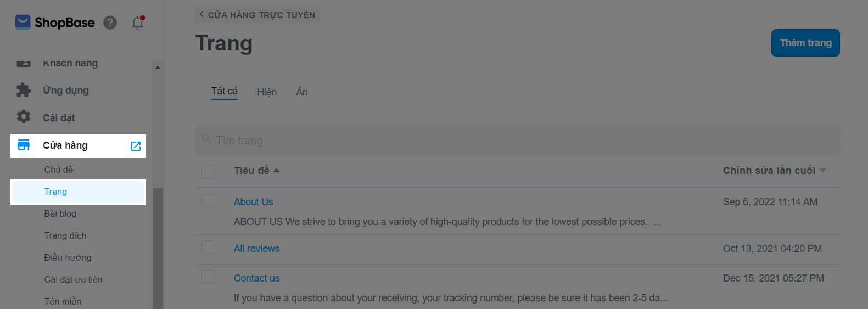Screen dimensions: 868x309
Task: Click the sidebar scrollbar thumb
Action: click(x=158, y=247)
